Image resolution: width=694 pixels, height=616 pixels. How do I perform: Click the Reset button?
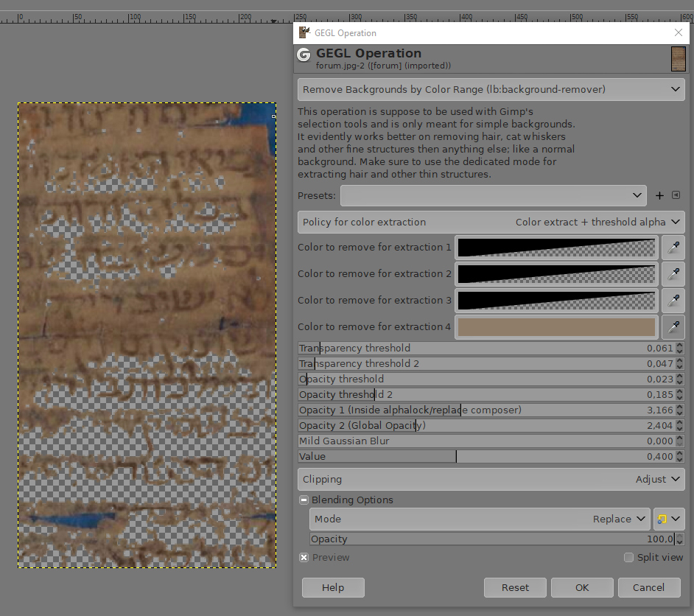point(515,588)
